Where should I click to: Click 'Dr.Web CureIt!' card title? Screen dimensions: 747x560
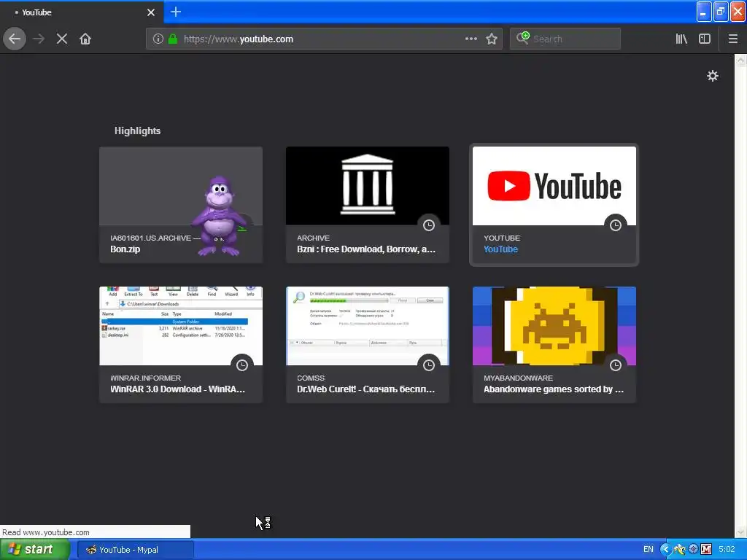coord(365,389)
